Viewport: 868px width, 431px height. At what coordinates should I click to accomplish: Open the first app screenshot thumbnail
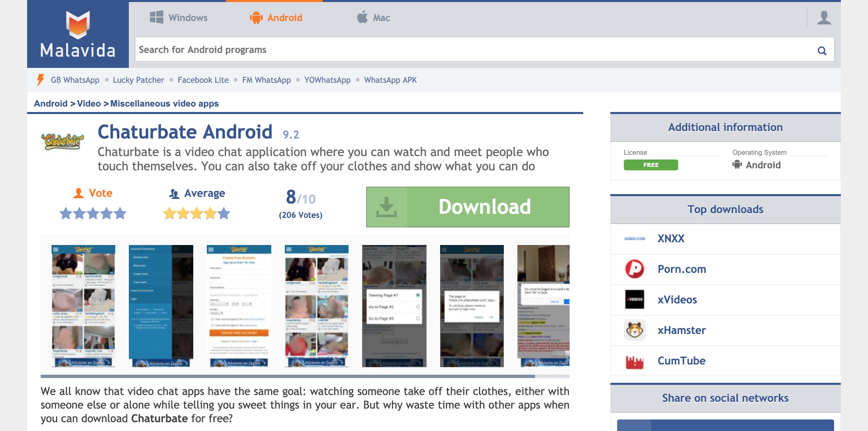[x=83, y=306]
